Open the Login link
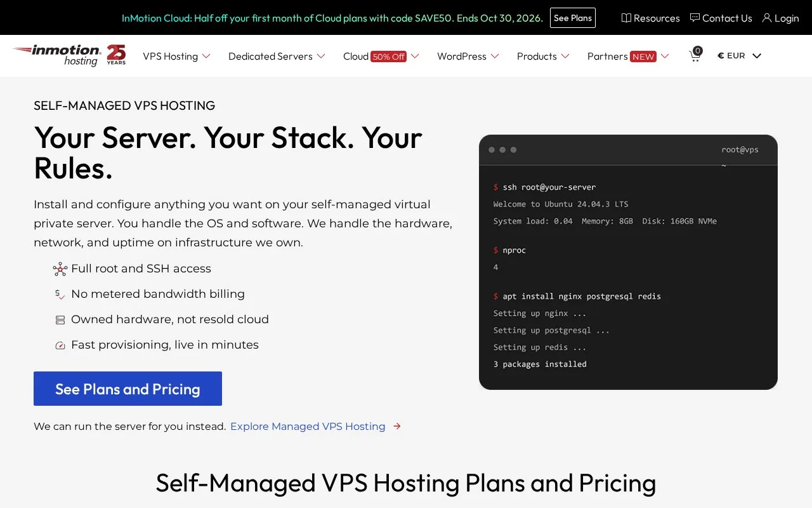The width and height of the screenshot is (812, 508). click(787, 18)
